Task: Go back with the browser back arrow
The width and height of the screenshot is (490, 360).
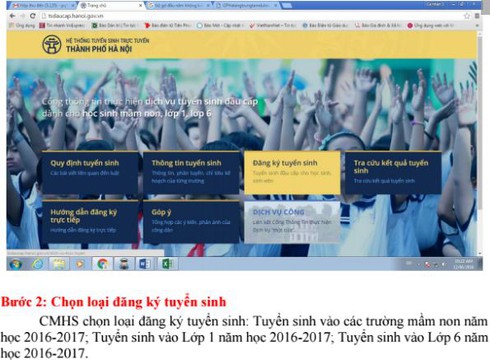Action: coord(13,16)
